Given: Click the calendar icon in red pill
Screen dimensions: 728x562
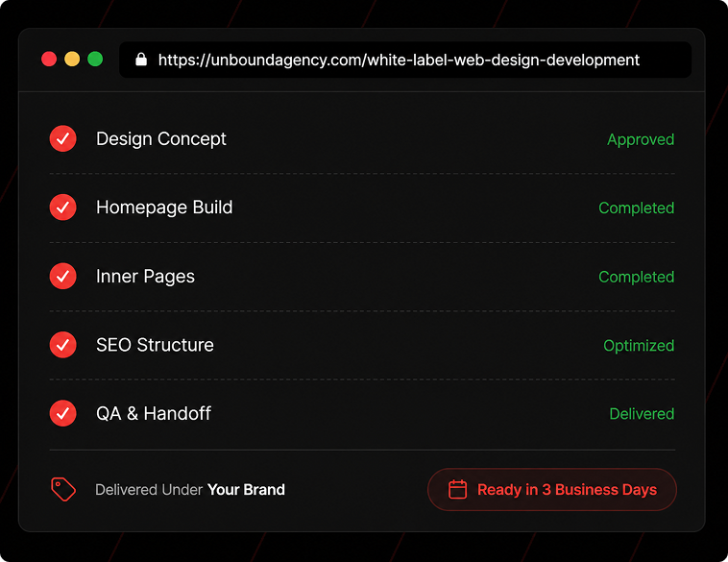Looking at the screenshot, I should [457, 490].
